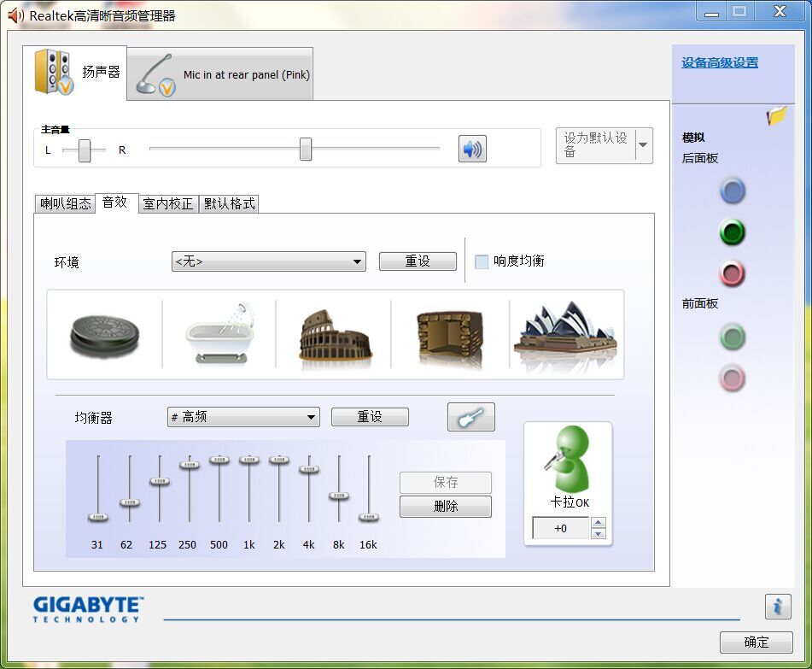Click 重设 next to the environment dropdown
The height and width of the screenshot is (669, 812).
coord(418,261)
